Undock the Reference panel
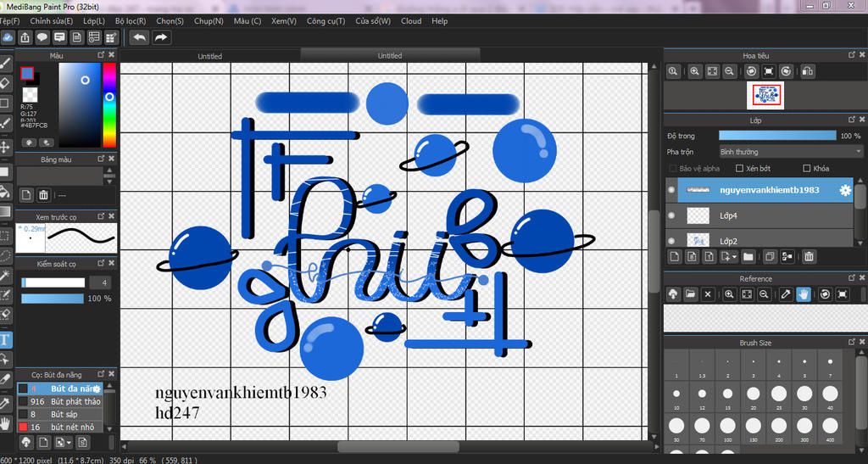The width and height of the screenshot is (868, 464). pyautogui.click(x=851, y=278)
